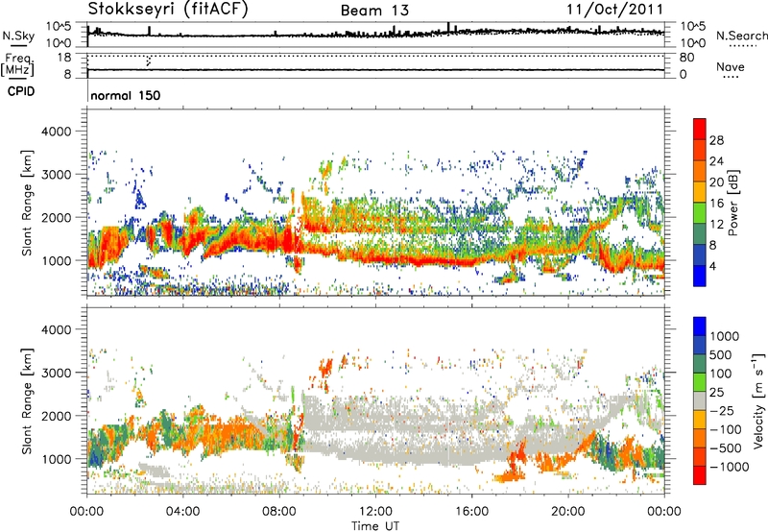Image resolution: width=768 pixels, height=532 pixels.
Task: Click the 'CPID' label
Action: pos(21,91)
